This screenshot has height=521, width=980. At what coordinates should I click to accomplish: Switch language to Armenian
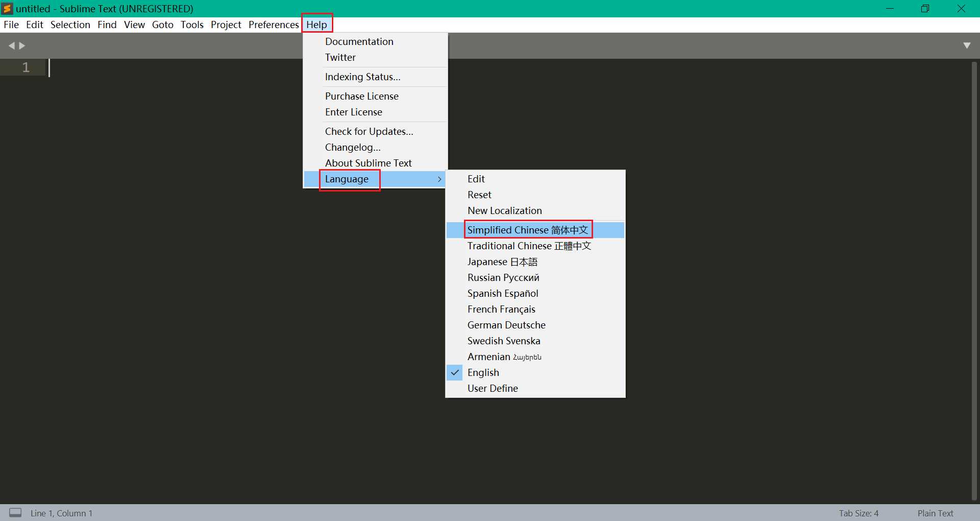tap(535, 357)
